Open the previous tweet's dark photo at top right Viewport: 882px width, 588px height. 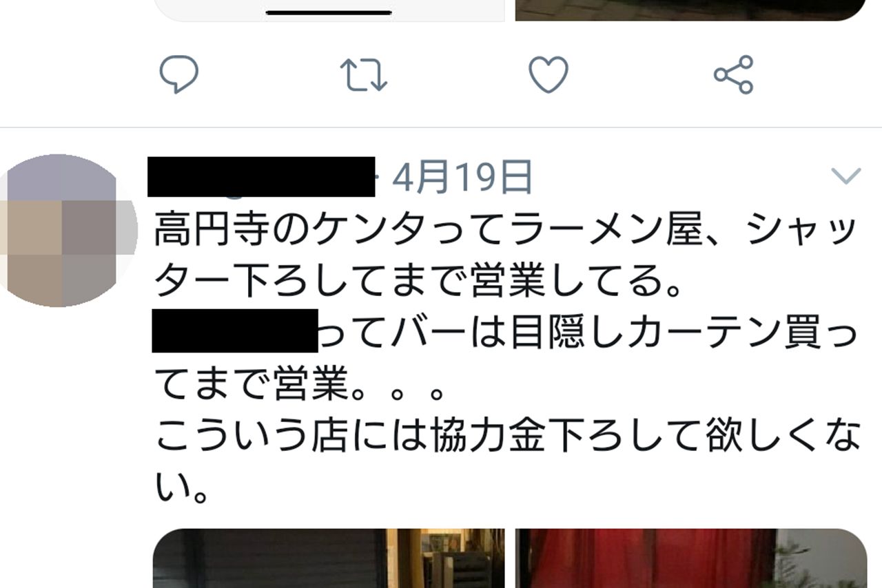(x=691, y=10)
